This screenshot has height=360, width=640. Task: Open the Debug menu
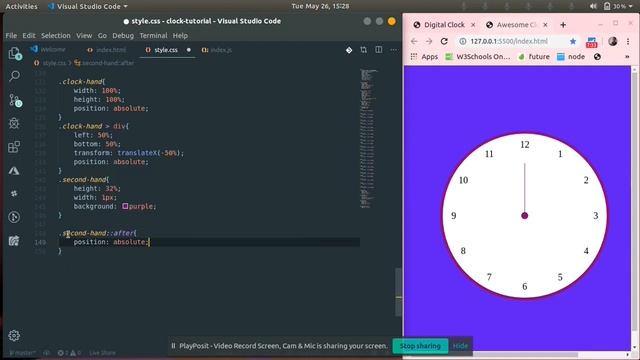click(x=123, y=36)
